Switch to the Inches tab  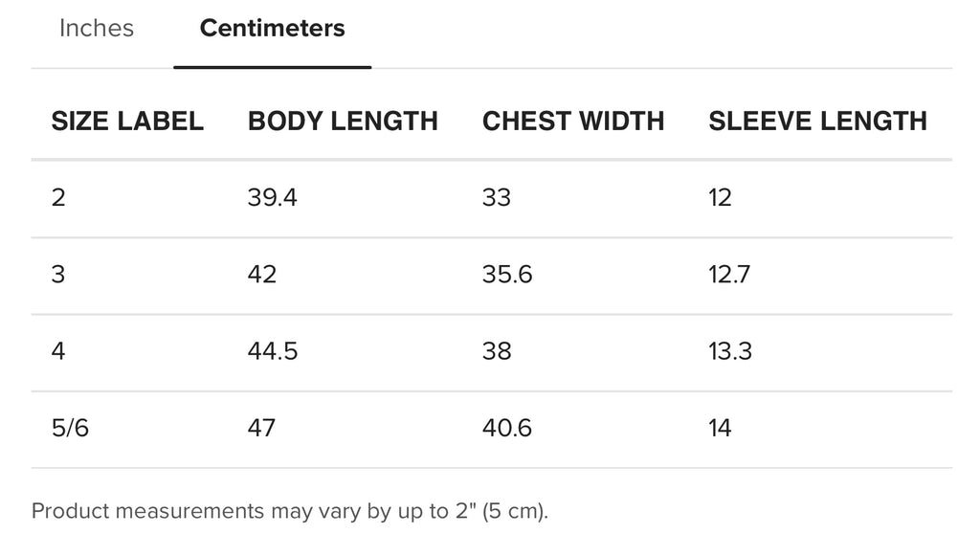[97, 29]
